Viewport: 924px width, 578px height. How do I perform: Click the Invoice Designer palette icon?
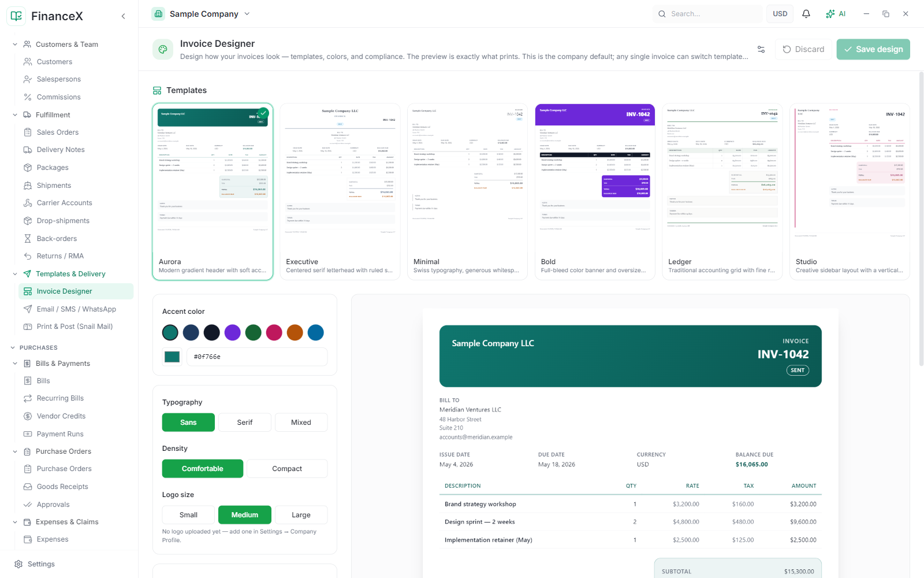pyautogui.click(x=163, y=49)
